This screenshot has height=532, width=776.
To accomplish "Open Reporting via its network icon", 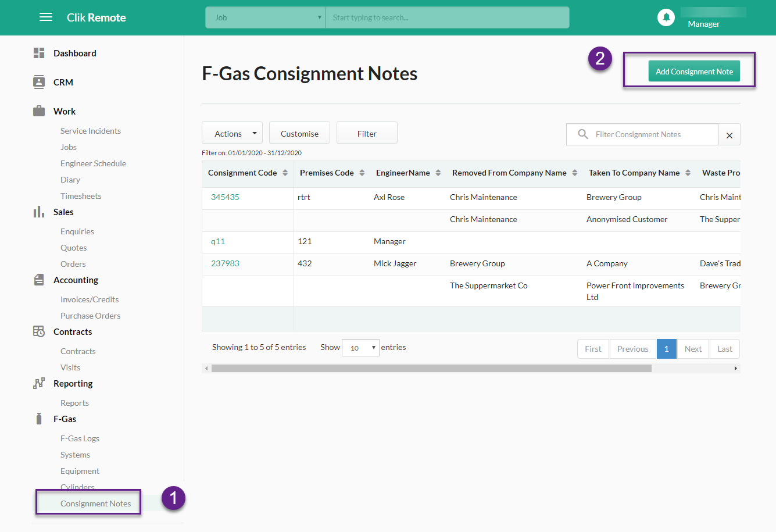I will tap(39, 383).
